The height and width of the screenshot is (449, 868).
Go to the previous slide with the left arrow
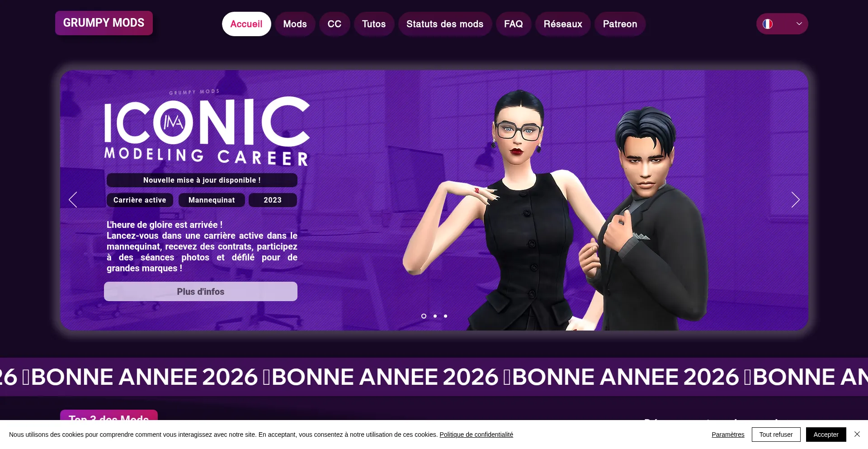73,199
